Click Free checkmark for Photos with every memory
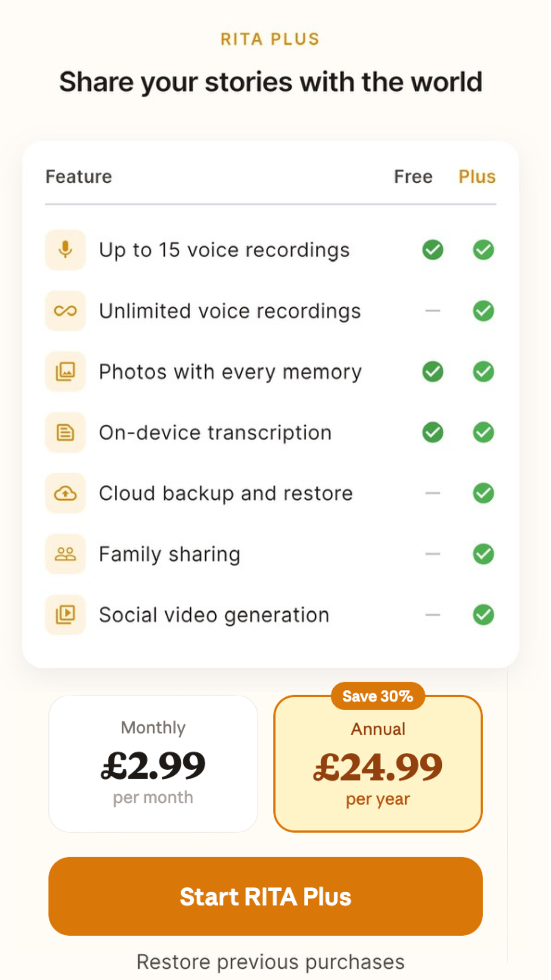Image resolution: width=551 pixels, height=980 pixels. click(x=433, y=371)
